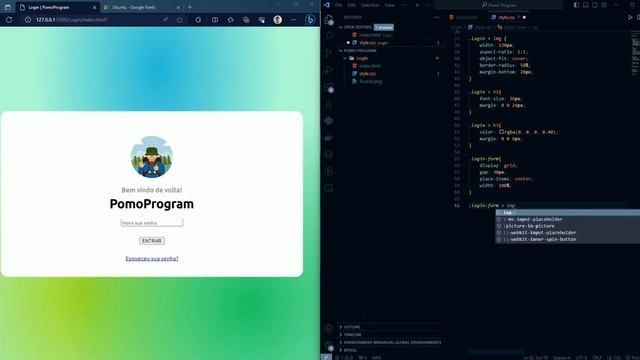
Task: Choose ::-webkit-inner-spin-button suggestion
Action: pos(567,239)
